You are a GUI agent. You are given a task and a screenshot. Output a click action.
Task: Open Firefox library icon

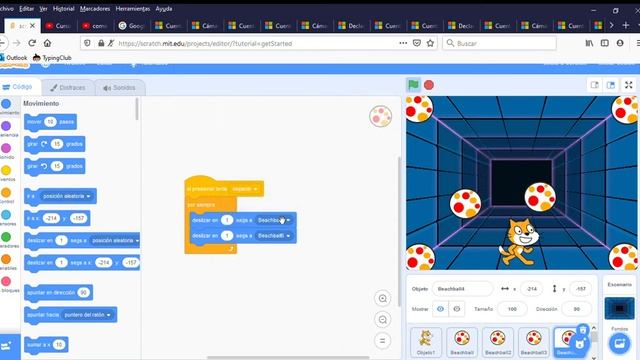coord(589,43)
